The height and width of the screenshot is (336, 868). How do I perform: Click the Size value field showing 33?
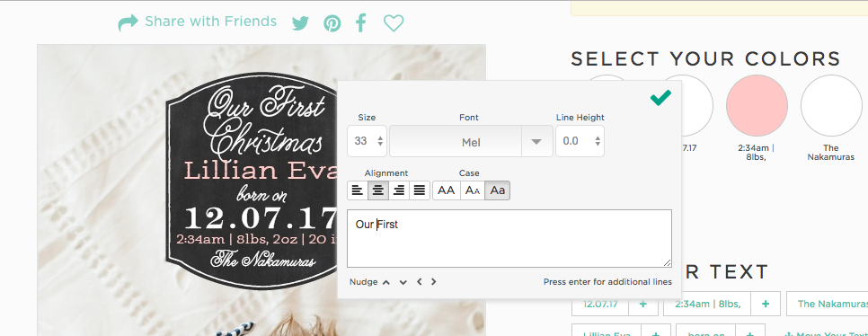point(361,141)
